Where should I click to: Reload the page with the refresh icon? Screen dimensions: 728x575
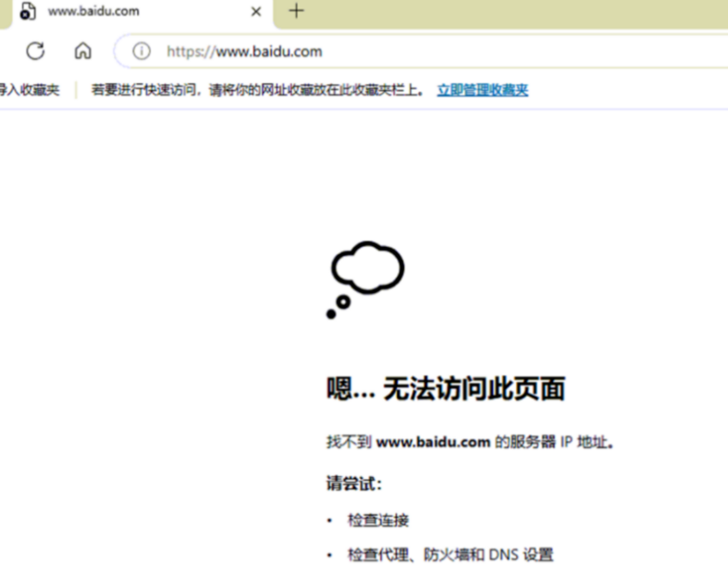point(35,51)
